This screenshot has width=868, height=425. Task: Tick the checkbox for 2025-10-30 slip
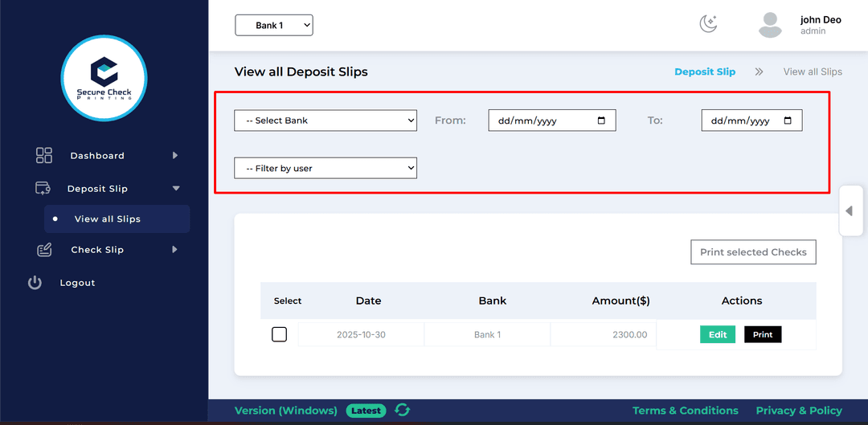click(x=279, y=334)
